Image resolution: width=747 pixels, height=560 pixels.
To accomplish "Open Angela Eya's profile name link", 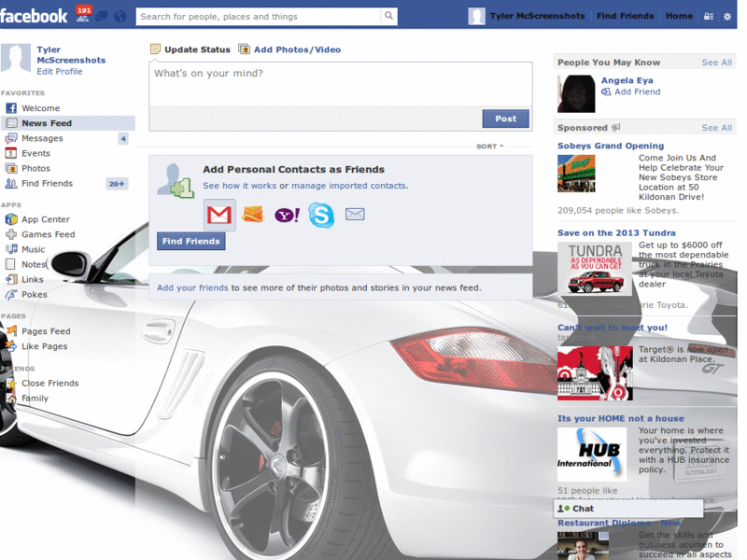I will click(627, 80).
